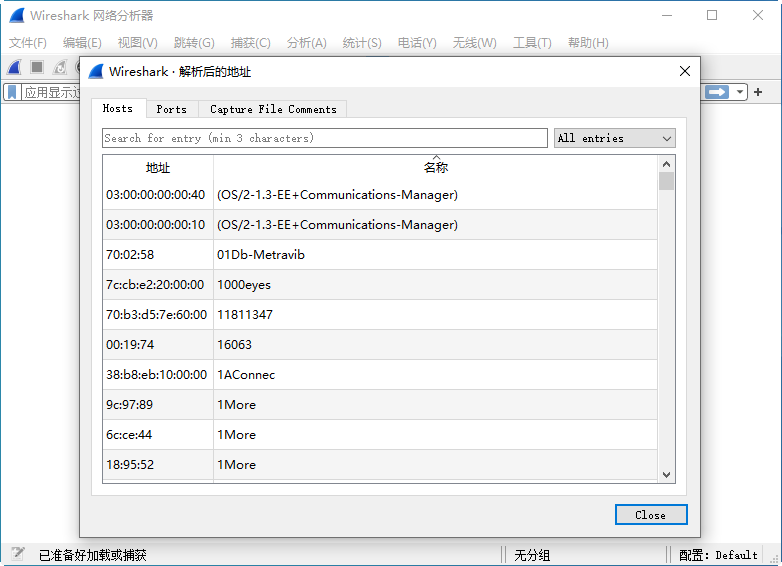The height and width of the screenshot is (566, 782).
Task: Click the restart capture icon in toolbar
Action: [x=60, y=67]
